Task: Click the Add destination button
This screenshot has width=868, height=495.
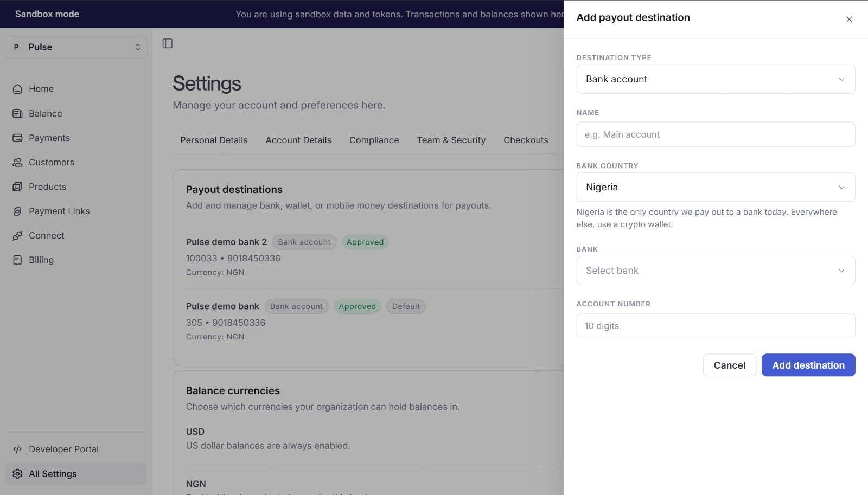Action: pyautogui.click(x=808, y=365)
